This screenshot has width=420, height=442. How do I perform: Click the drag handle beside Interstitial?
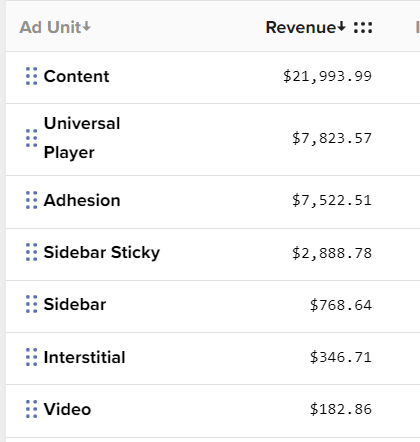[32, 357]
